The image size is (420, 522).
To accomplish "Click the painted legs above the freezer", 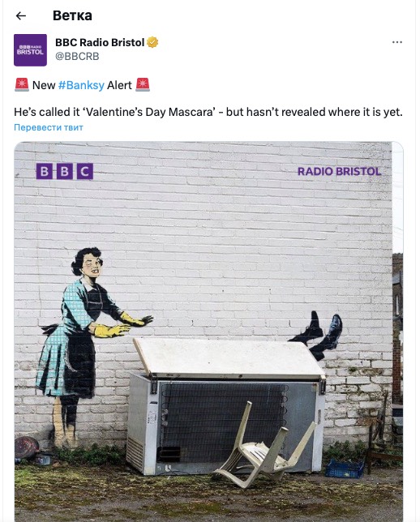I will pos(316,336).
